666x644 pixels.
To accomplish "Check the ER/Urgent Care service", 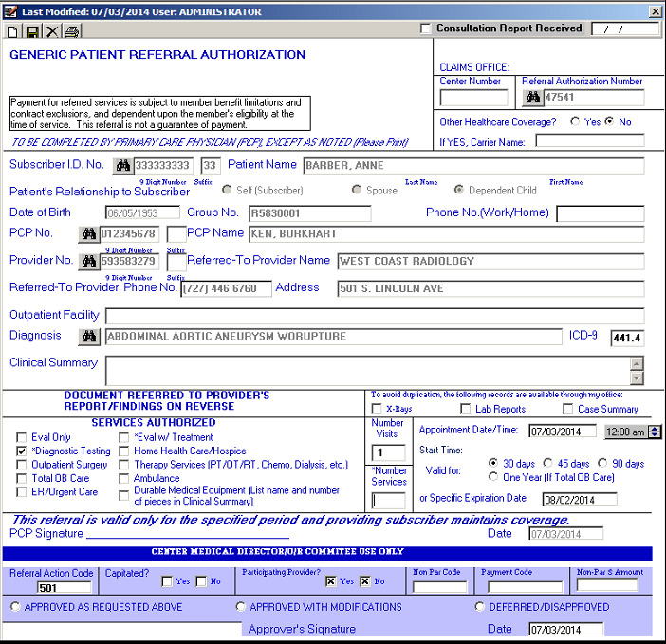I will (21, 491).
